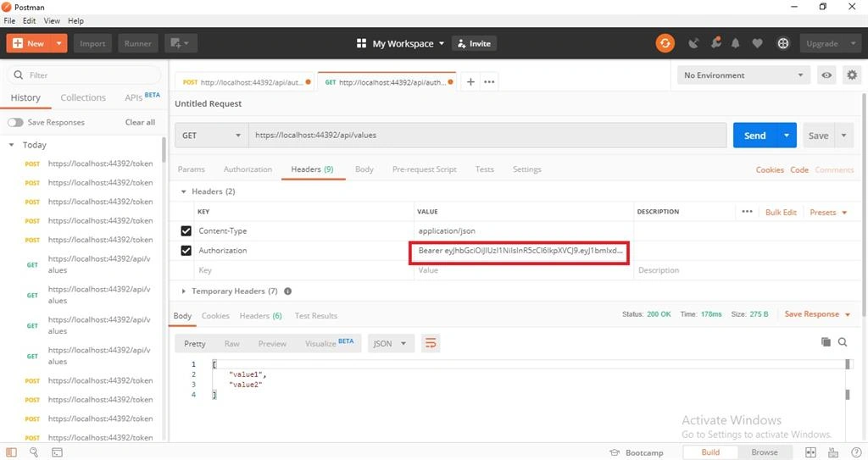
Task: Switch to the Collections sidebar tab
Action: pos(83,97)
